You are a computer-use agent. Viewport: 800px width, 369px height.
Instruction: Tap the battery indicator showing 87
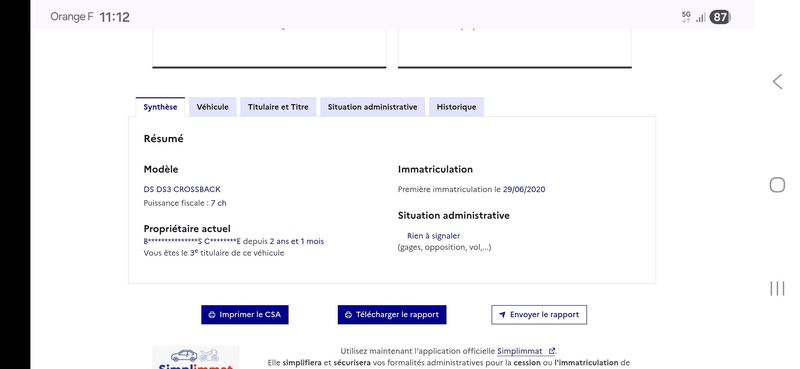click(719, 17)
